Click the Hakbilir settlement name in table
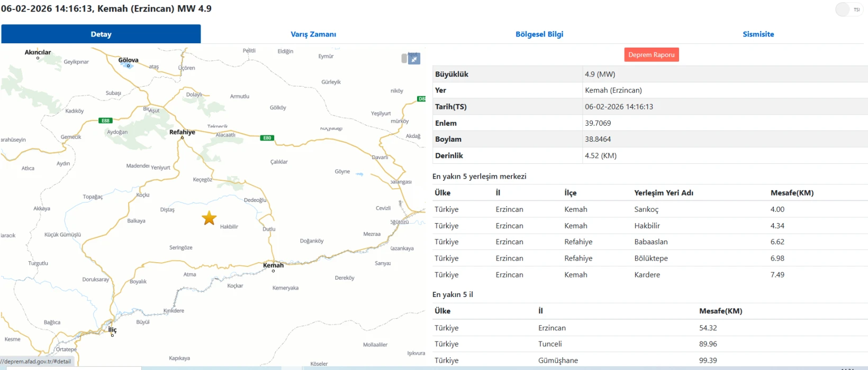 tap(647, 226)
